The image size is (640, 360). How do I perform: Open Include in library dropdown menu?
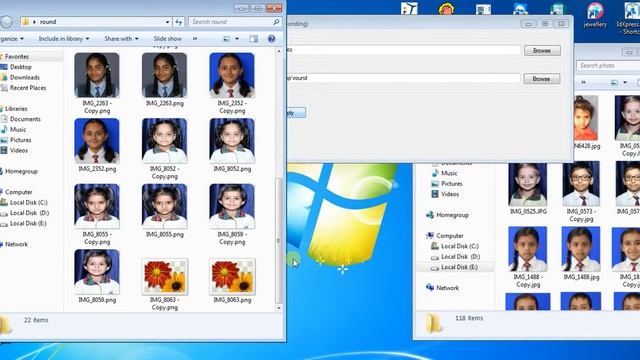pos(64,39)
